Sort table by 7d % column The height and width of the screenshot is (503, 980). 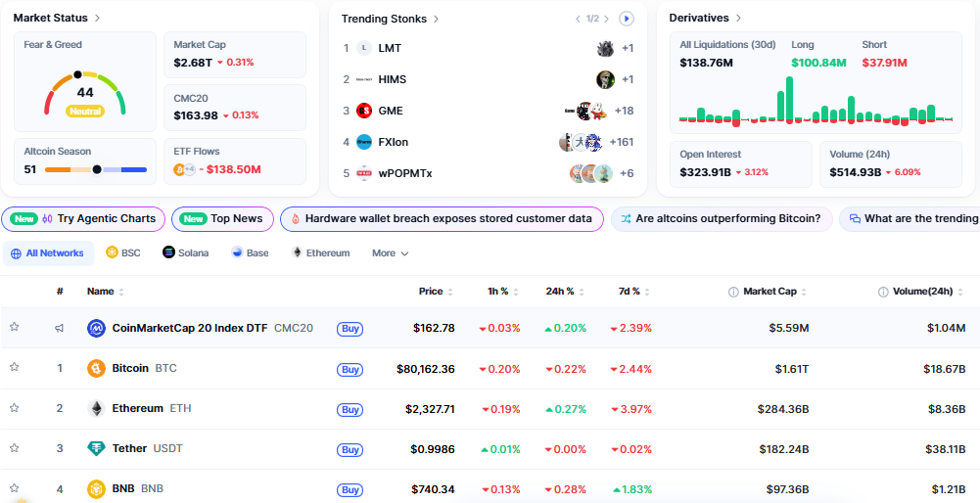click(633, 292)
